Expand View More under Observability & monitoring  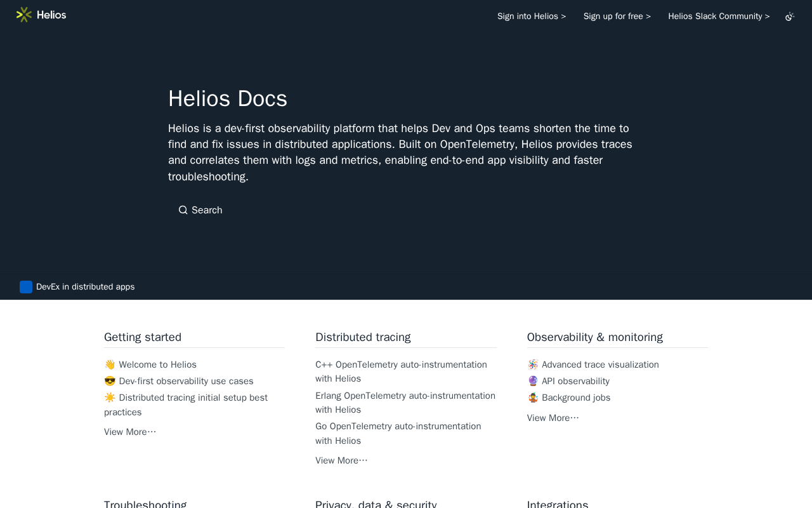[553, 418]
